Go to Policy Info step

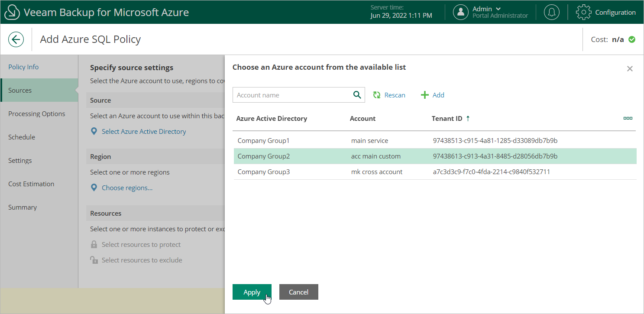pos(23,67)
